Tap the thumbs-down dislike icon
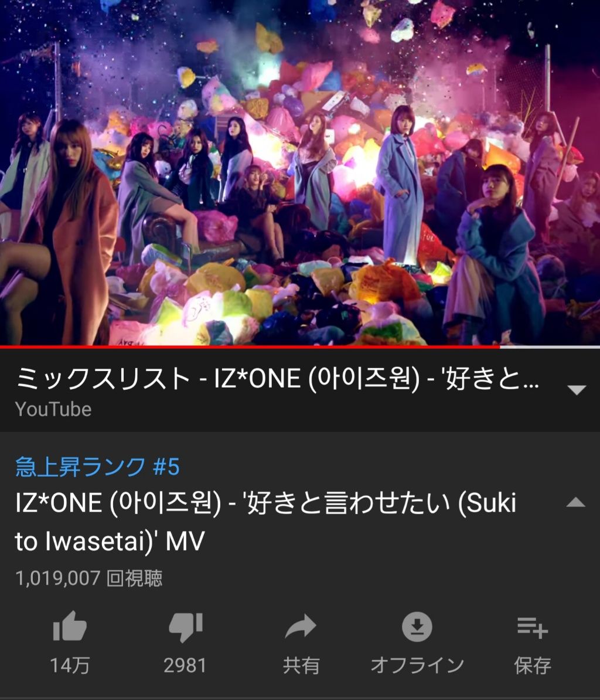This screenshot has width=600, height=700. pyautogui.click(x=186, y=627)
